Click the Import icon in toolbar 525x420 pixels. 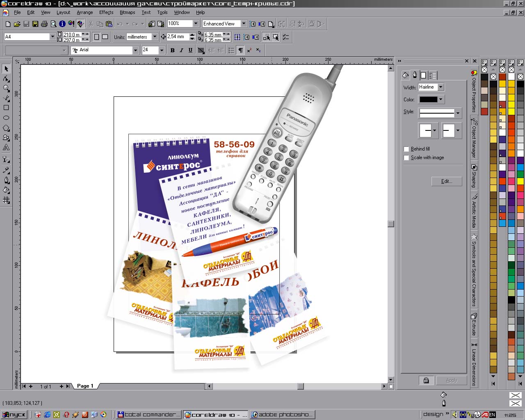[x=152, y=24]
